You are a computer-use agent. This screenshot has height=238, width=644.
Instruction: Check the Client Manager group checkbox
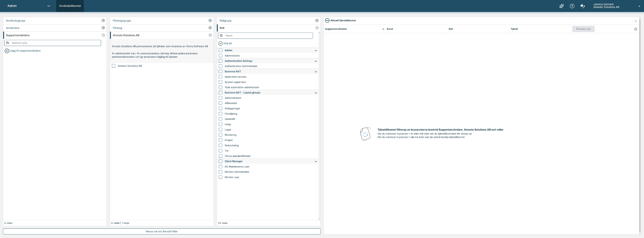click(221, 161)
